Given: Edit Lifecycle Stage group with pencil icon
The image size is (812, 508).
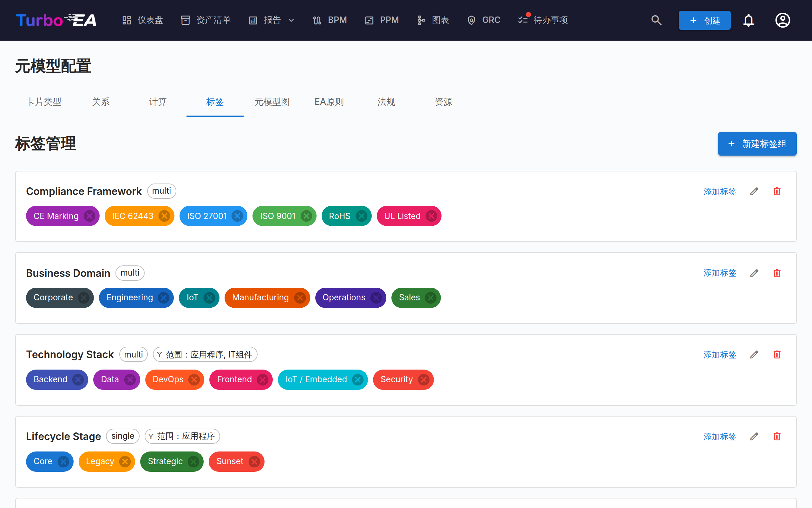Looking at the screenshot, I should click(754, 437).
